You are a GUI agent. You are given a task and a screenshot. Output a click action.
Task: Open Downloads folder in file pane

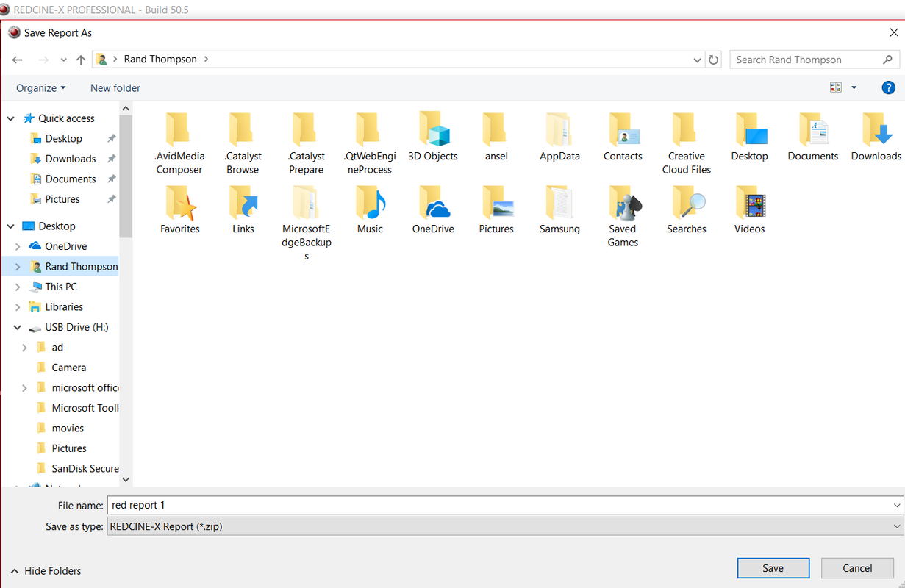coord(876,137)
